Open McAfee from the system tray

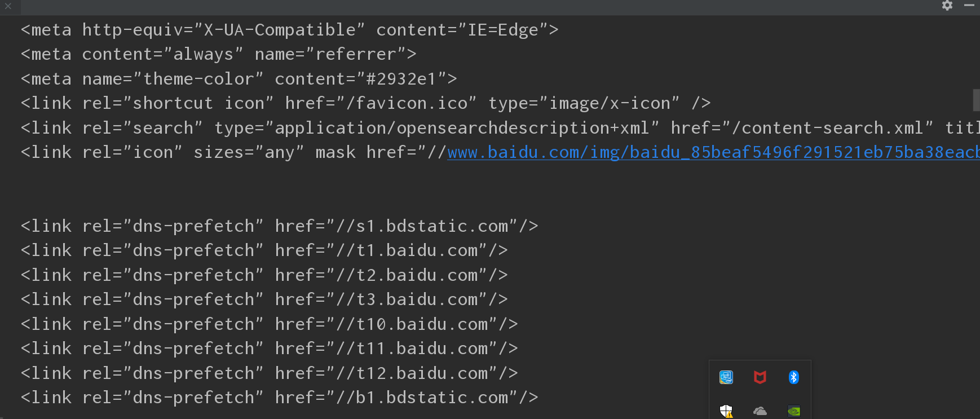click(x=760, y=377)
